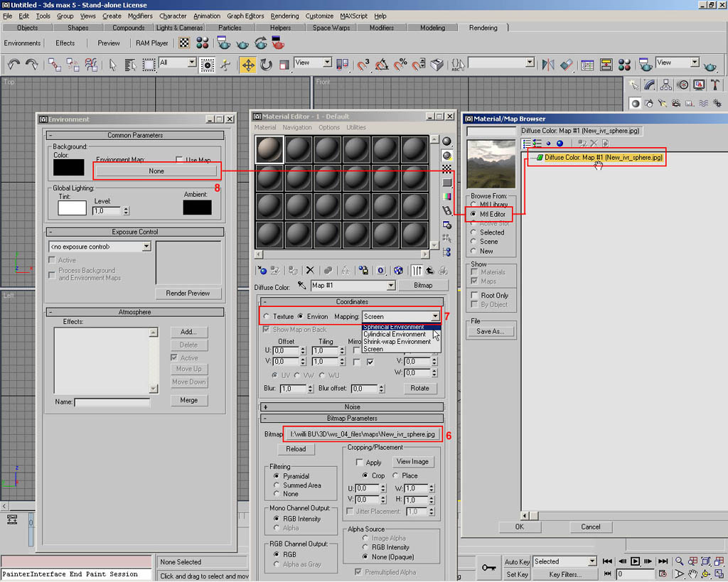Click the Redo arrow in main toolbar
The image size is (728, 582).
(x=31, y=65)
